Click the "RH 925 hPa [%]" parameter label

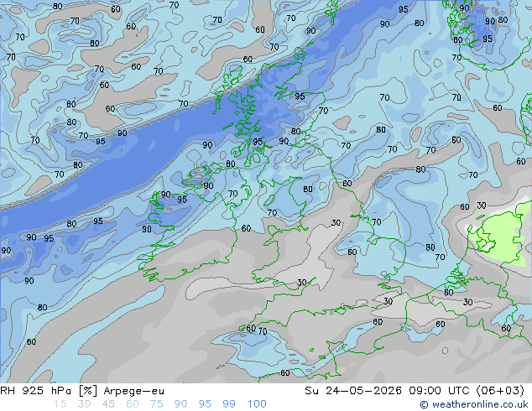(x=49, y=391)
